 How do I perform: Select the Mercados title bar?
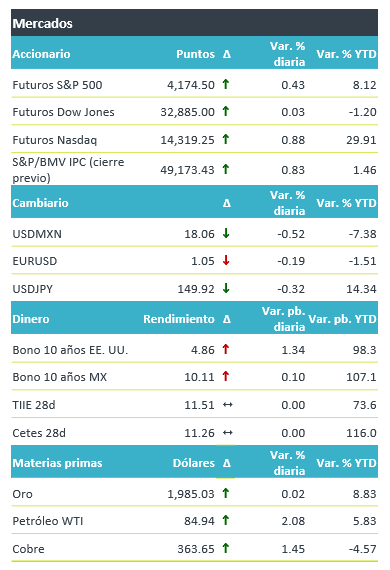[x=194, y=23]
